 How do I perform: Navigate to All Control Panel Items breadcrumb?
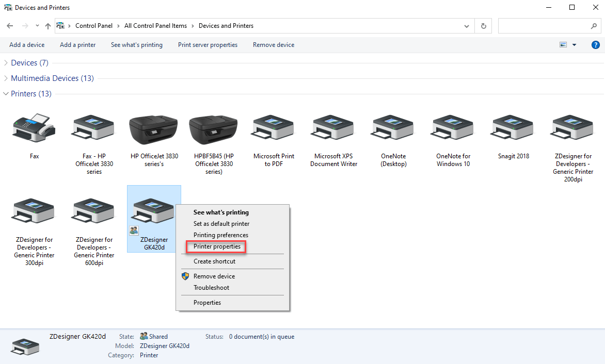155,26
